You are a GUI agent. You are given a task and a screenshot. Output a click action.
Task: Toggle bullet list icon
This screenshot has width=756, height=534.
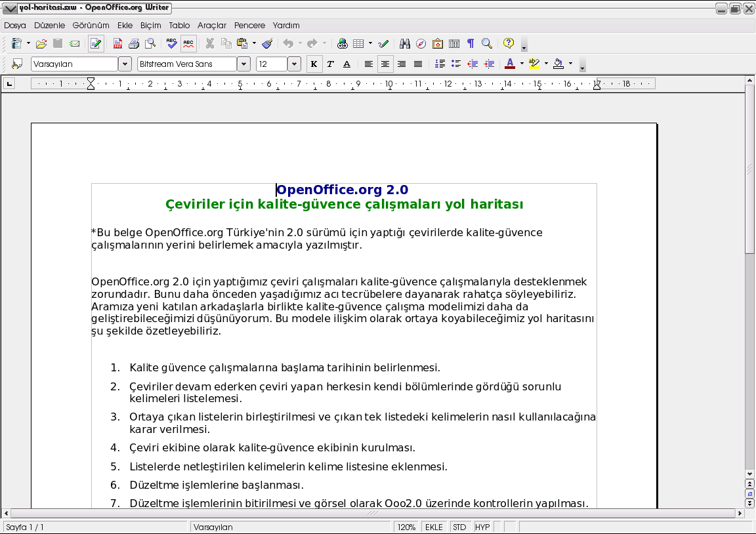pos(456,64)
